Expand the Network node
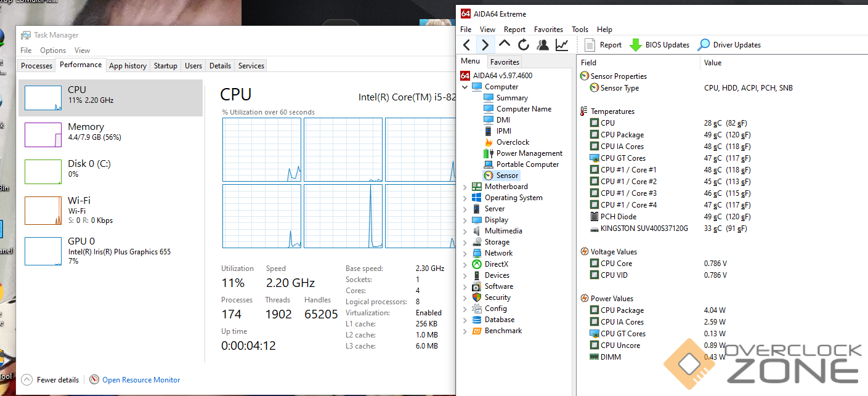Screen dimensions: 868x396 (x=464, y=253)
